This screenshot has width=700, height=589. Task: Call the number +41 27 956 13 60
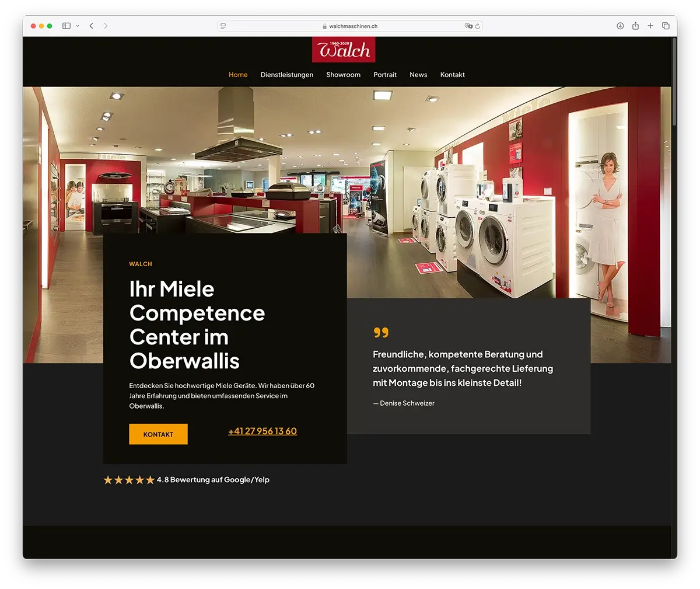pos(262,431)
